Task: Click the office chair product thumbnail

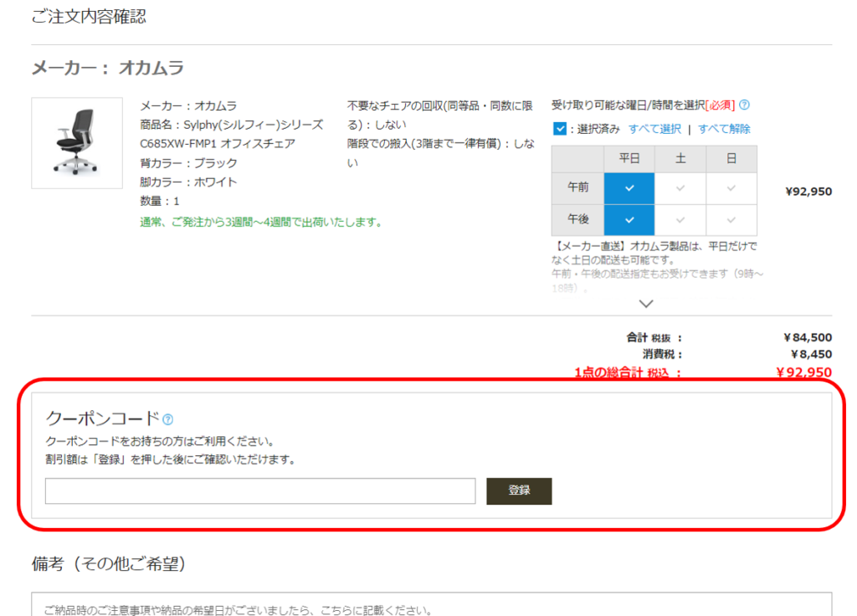Action: tap(77, 143)
